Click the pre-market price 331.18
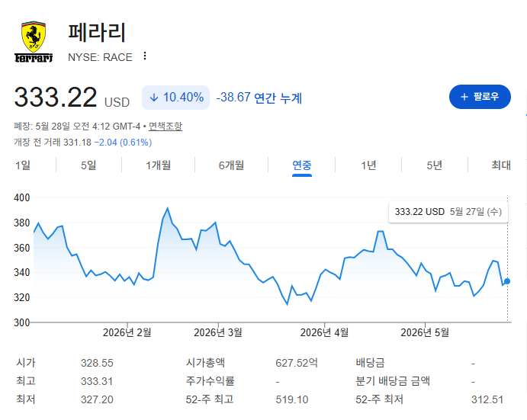Image resolution: width=527 pixels, height=420 pixels. (77, 143)
